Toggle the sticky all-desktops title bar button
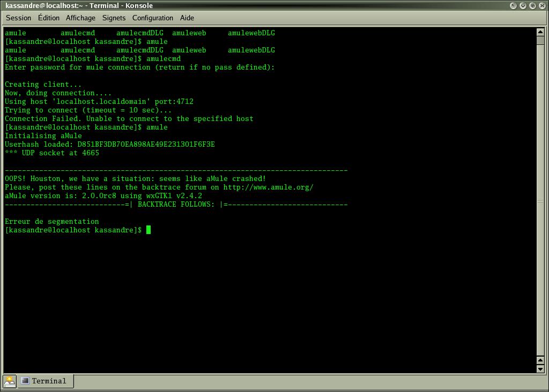549x392 pixels. pyautogui.click(x=513, y=5)
